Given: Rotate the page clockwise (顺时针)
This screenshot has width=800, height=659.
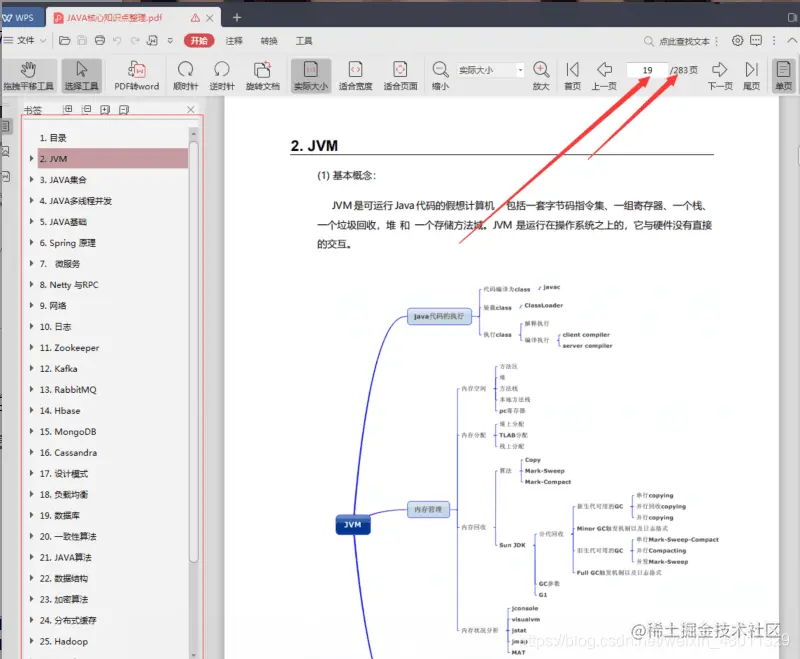Looking at the screenshot, I should [188, 72].
